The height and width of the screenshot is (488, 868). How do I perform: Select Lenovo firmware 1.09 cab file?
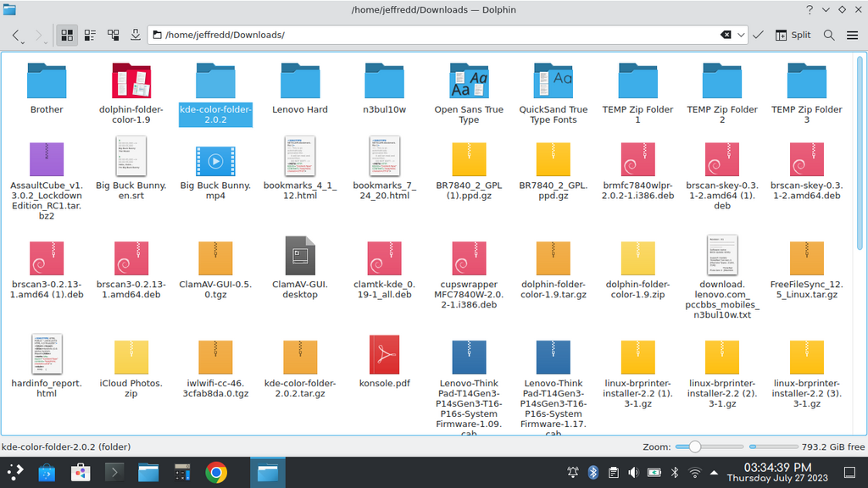coord(469,386)
